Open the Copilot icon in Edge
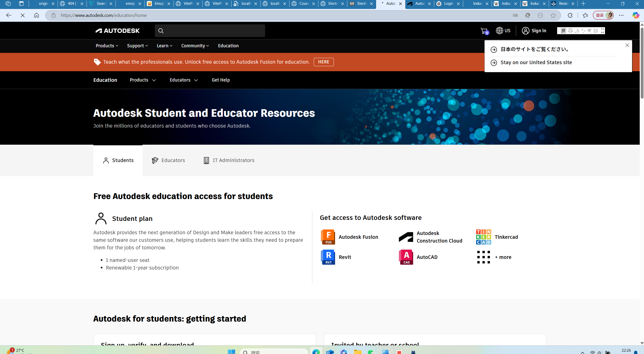Viewport: 644px width, 354px height. point(635,15)
